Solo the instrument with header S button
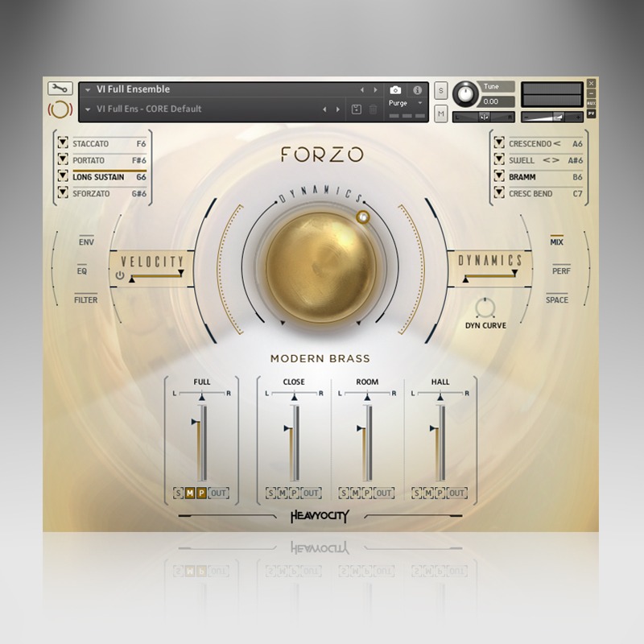644x644 pixels. [x=441, y=90]
